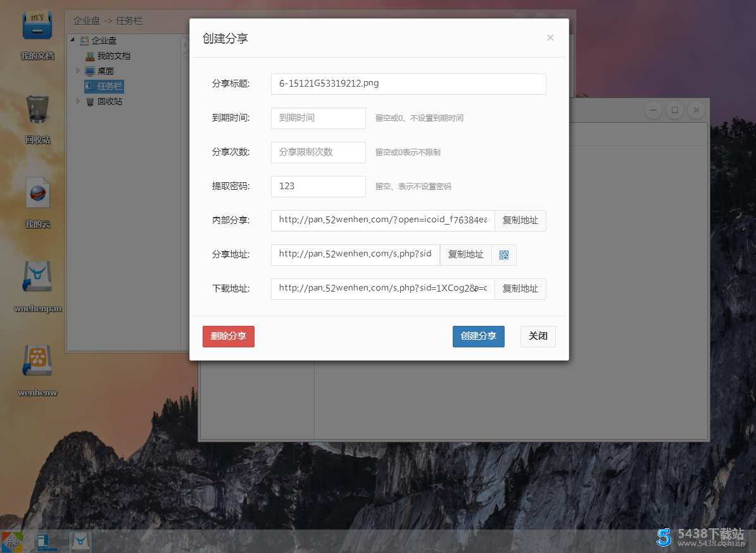
Task: Click the 删除分享 button
Action: [x=228, y=336]
